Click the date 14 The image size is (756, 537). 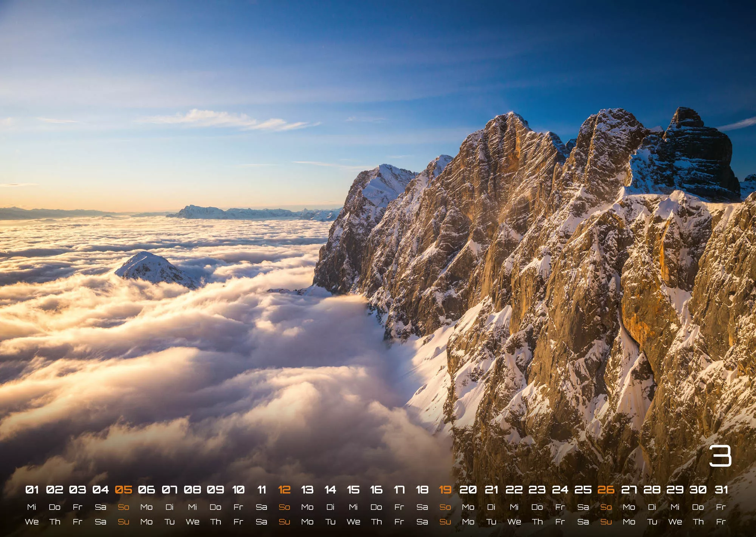tap(330, 490)
